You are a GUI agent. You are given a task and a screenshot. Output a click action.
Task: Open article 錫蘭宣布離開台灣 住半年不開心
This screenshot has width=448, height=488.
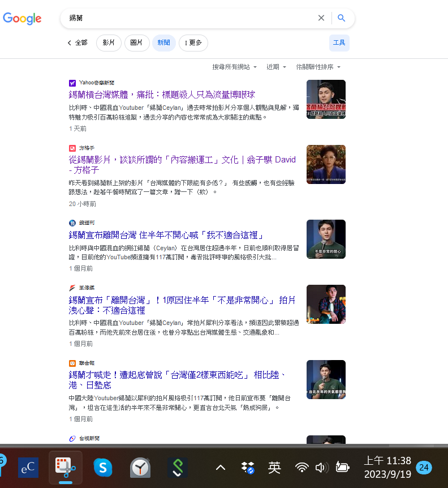167,235
